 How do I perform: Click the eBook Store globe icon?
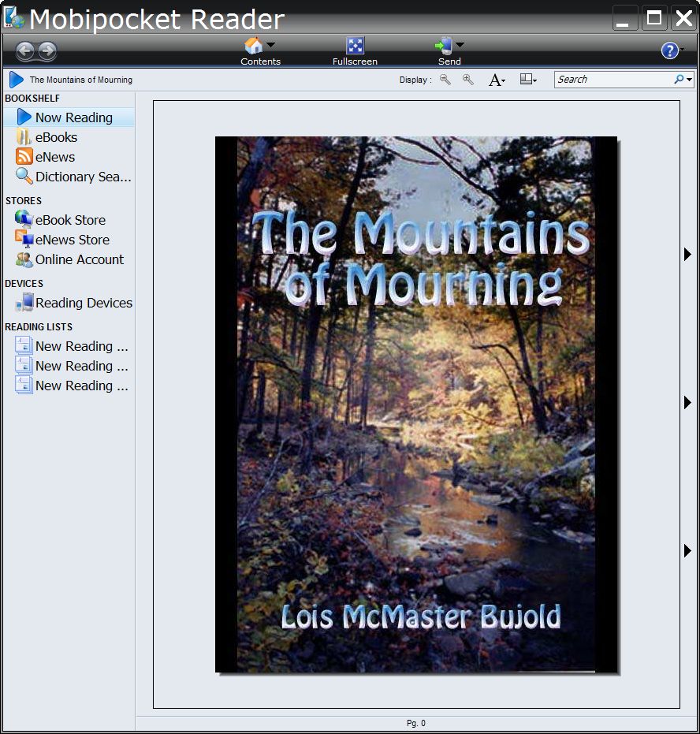24,218
